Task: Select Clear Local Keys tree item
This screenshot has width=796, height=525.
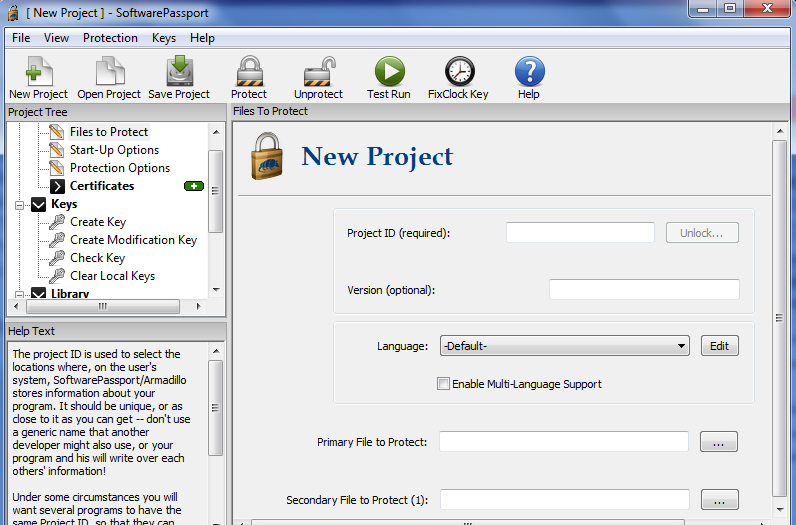Action: click(x=113, y=276)
